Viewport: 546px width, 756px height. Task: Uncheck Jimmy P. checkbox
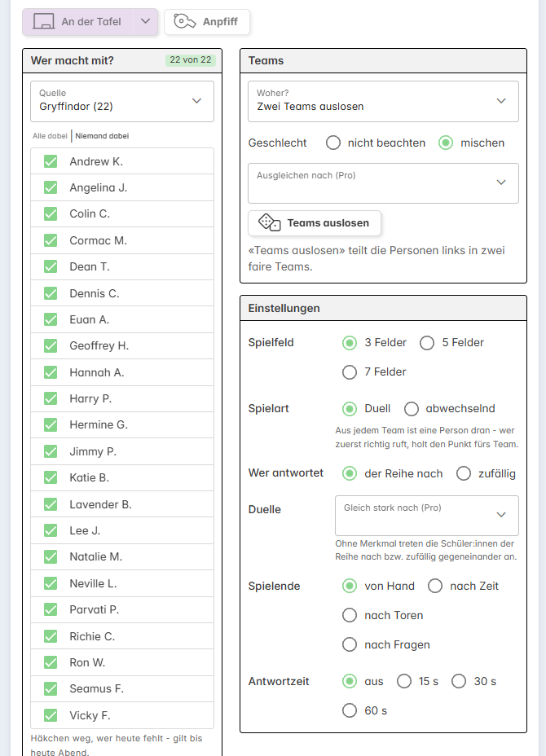(x=51, y=451)
